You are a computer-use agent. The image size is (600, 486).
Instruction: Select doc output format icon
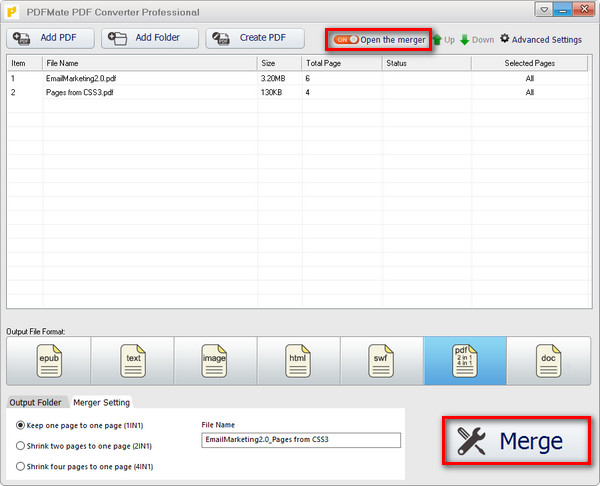coord(548,361)
